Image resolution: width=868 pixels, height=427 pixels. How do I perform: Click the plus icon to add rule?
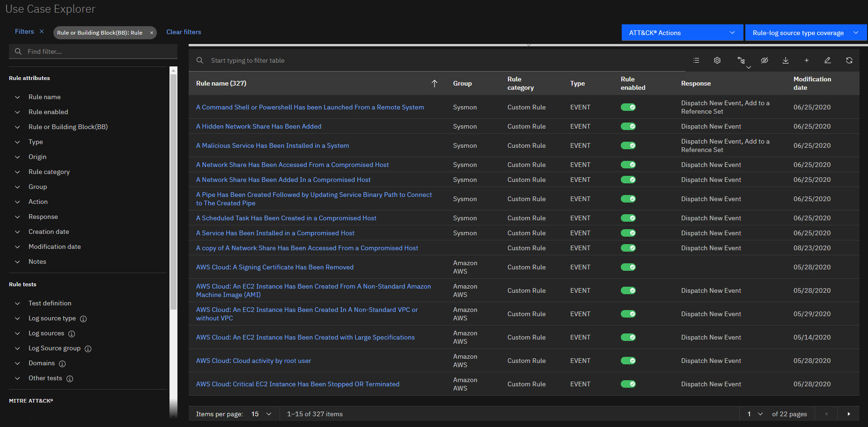[807, 60]
